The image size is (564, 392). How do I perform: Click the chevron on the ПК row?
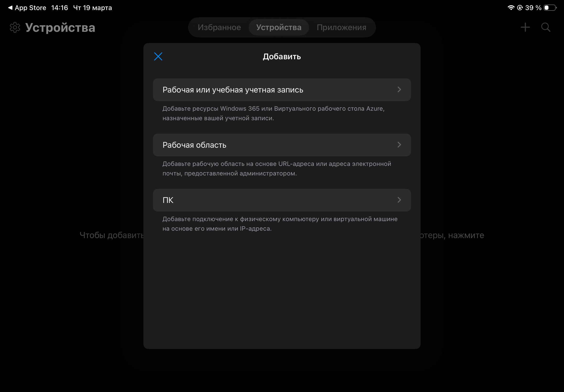pyautogui.click(x=399, y=200)
